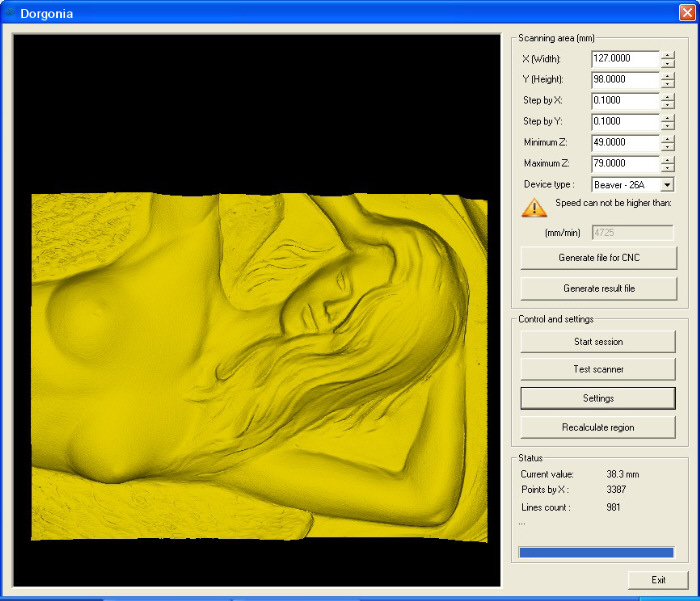Focus the Y (Height) text box
This screenshot has height=601, width=700.
(x=625, y=80)
